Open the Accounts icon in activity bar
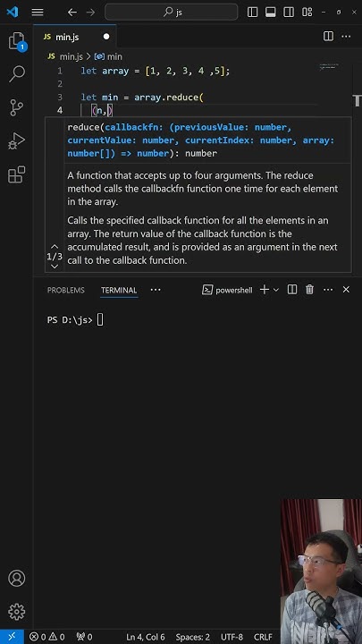The width and height of the screenshot is (362, 644). coord(16,578)
